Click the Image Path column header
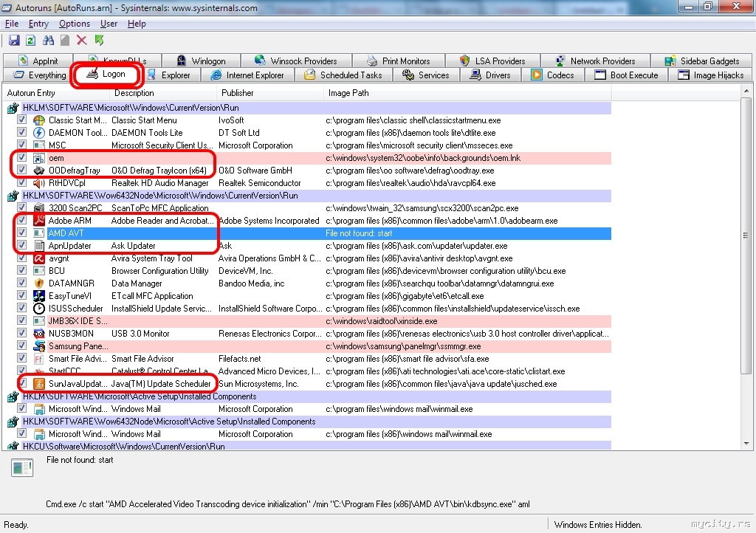This screenshot has width=756, height=533. (x=348, y=93)
